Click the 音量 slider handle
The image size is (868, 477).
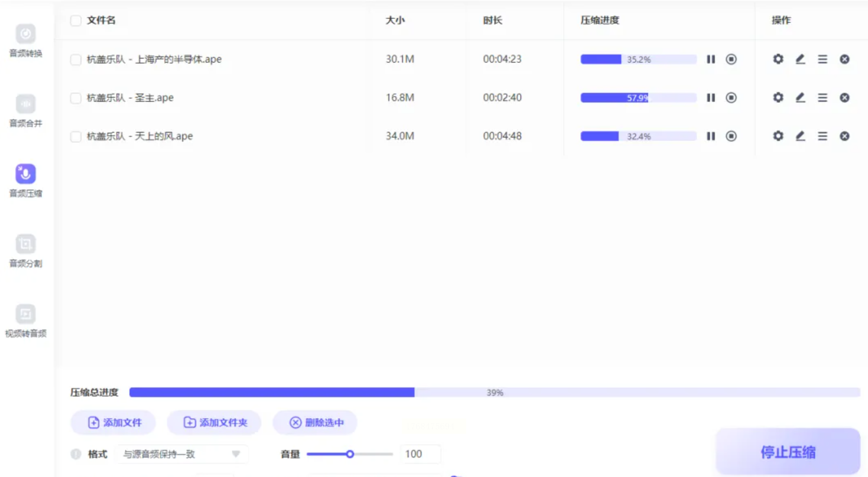[x=350, y=454]
